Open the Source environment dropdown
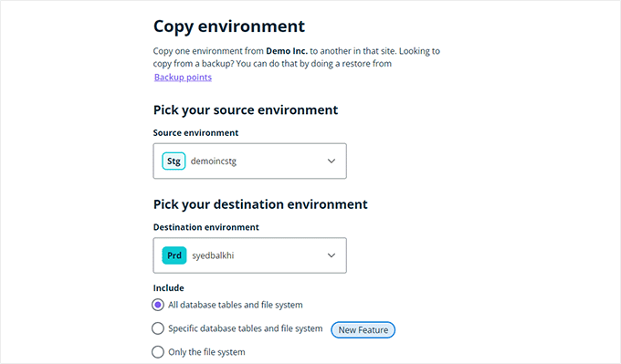 250,161
